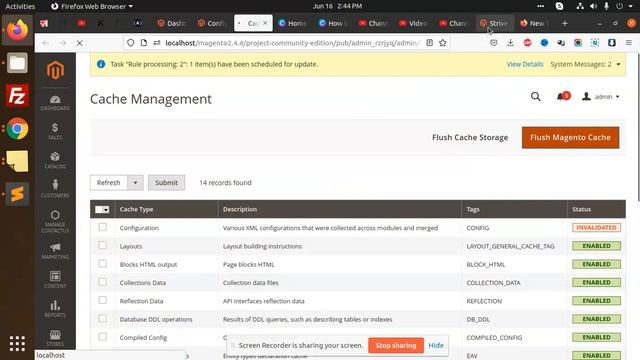Close the Cache Management browser tab
This screenshot has height=360, width=640.
[x=265, y=23]
